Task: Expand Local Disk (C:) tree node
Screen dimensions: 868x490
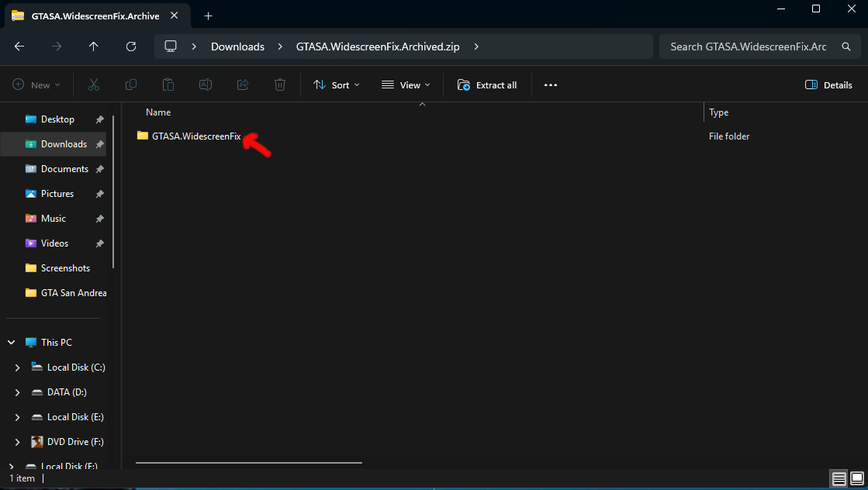Action: point(17,367)
